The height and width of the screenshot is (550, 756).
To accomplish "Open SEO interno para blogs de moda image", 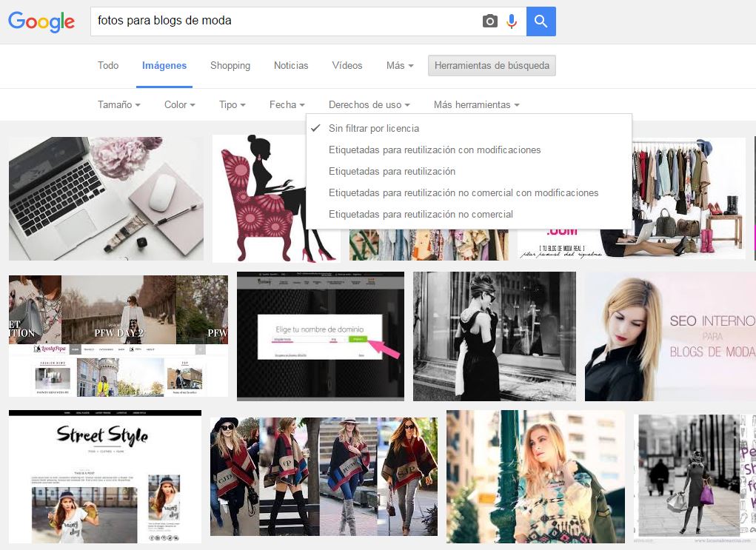I will point(670,336).
